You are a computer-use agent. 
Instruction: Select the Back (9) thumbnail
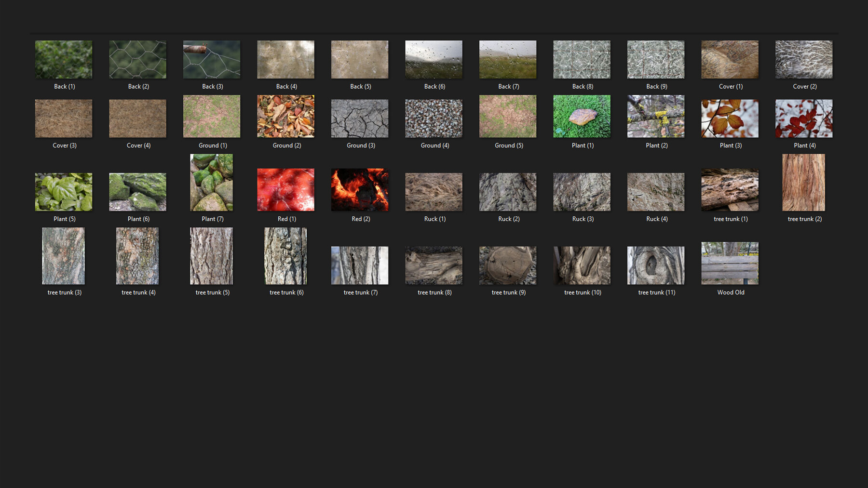(x=656, y=59)
